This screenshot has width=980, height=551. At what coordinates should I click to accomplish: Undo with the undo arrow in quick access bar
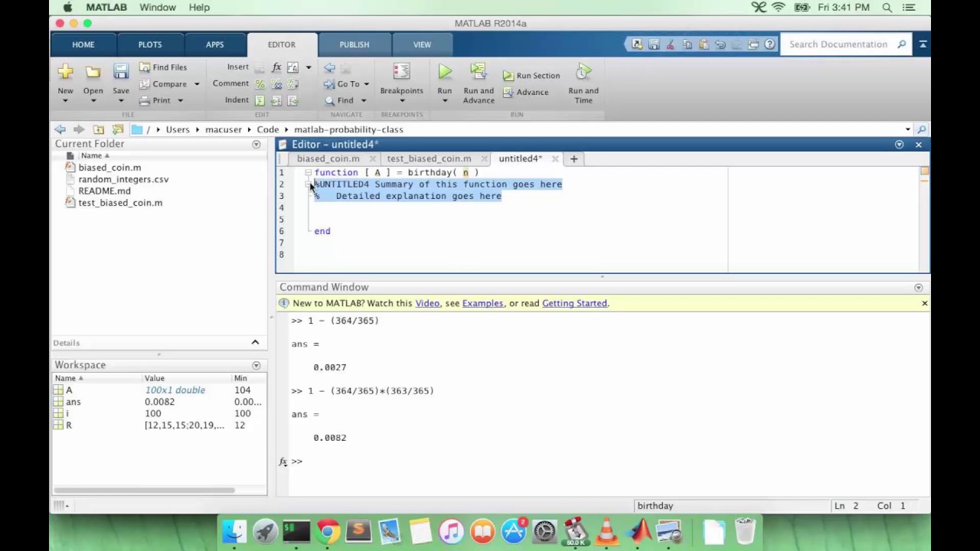[x=720, y=44]
